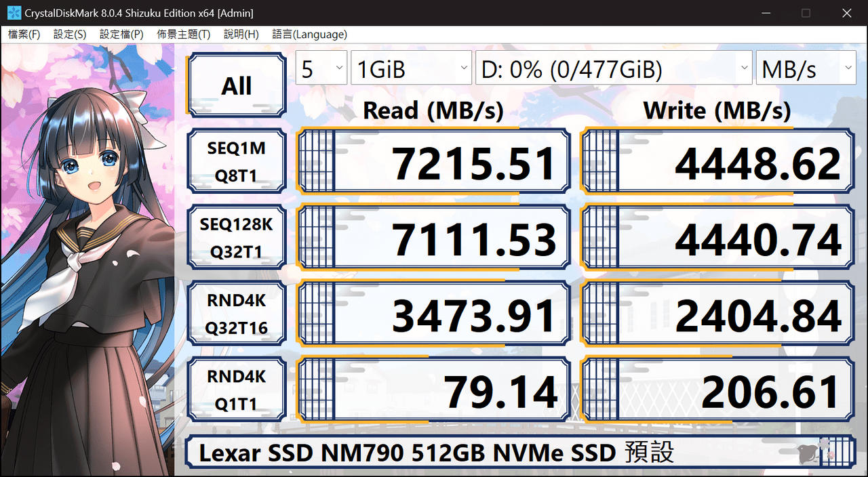The width and height of the screenshot is (868, 477).
Task: Start the SEQ1M Q8T1 test
Action: click(x=237, y=161)
